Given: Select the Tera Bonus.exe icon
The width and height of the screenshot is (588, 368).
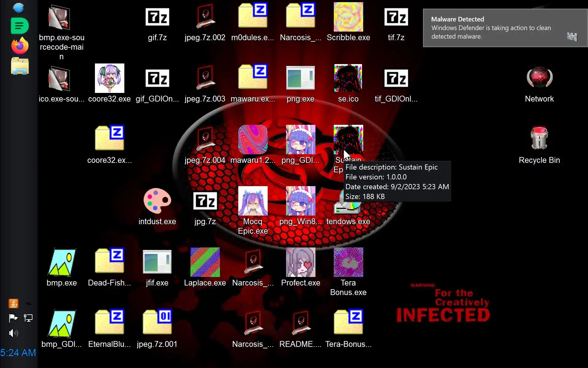Looking at the screenshot, I should [348, 262].
